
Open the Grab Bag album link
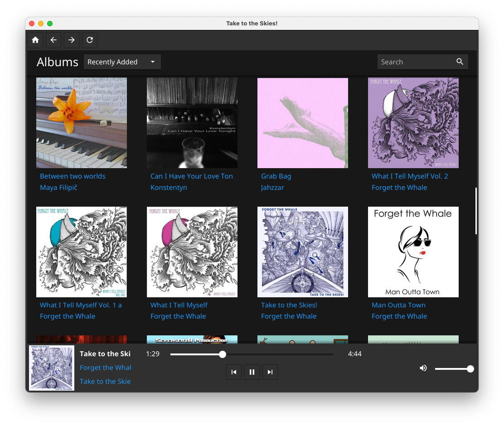pyautogui.click(x=276, y=176)
